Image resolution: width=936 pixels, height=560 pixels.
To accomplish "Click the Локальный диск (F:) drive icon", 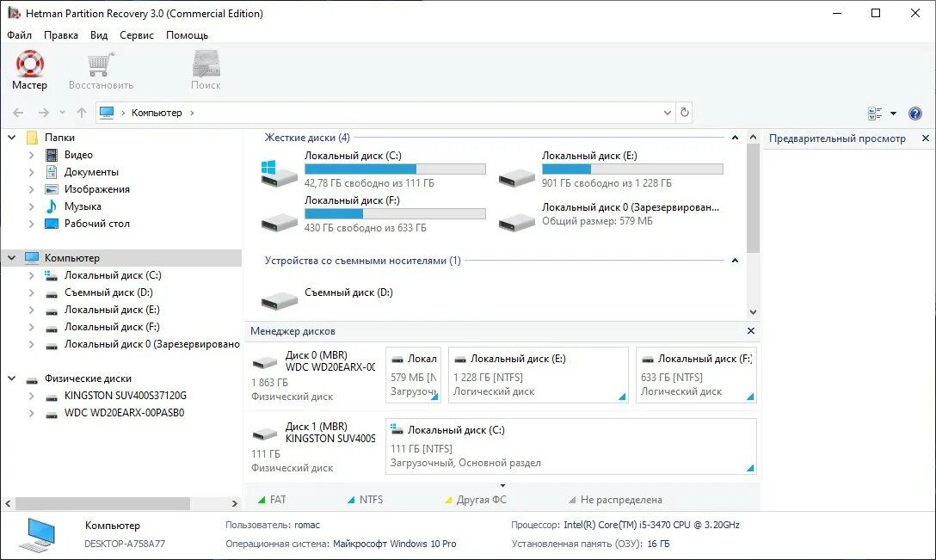I will click(x=279, y=223).
